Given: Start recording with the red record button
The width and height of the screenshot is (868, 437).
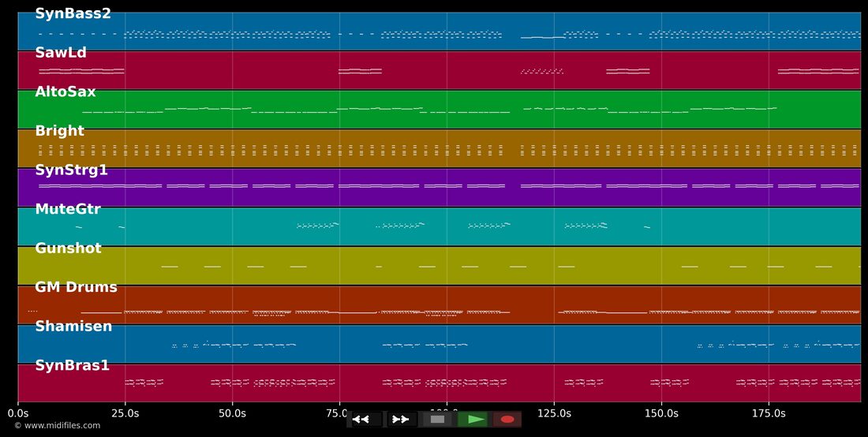Looking at the screenshot, I should click(x=507, y=420).
